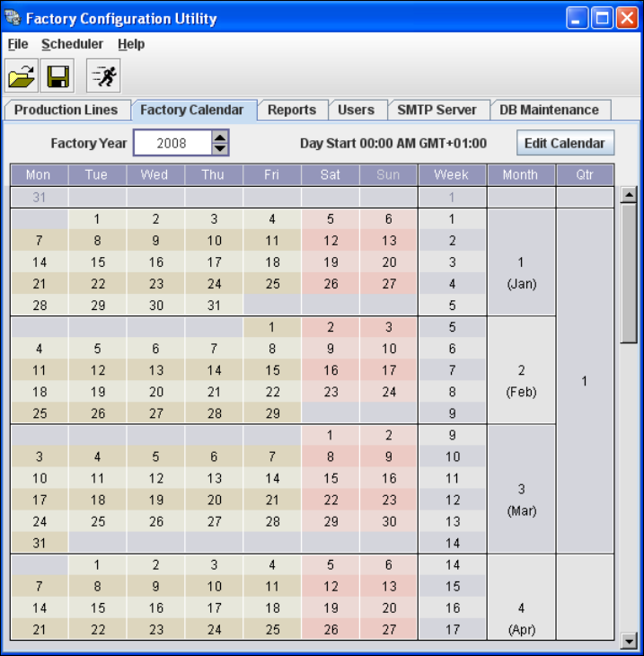
Task: Click the Month column header
Action: click(x=521, y=175)
